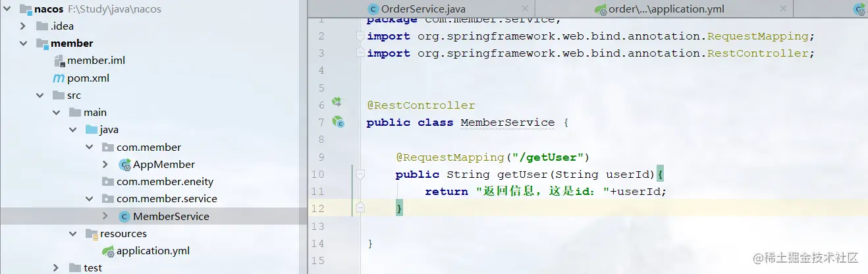Click the class icon on OrderService.java tab
Viewport: 868px width, 274px height.
point(373,9)
